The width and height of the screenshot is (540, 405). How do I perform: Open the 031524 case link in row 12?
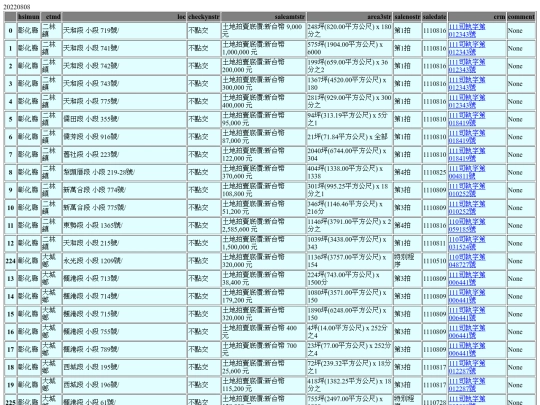[x=467, y=243]
